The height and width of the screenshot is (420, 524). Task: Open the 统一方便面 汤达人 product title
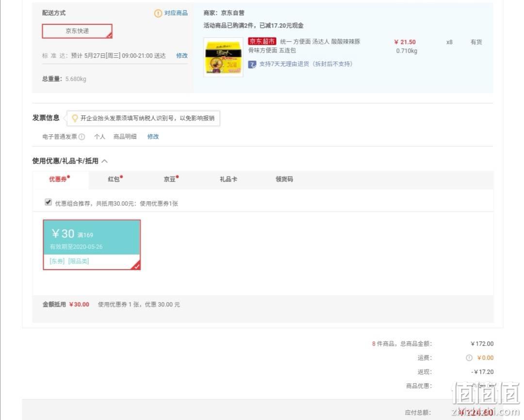coord(304,46)
